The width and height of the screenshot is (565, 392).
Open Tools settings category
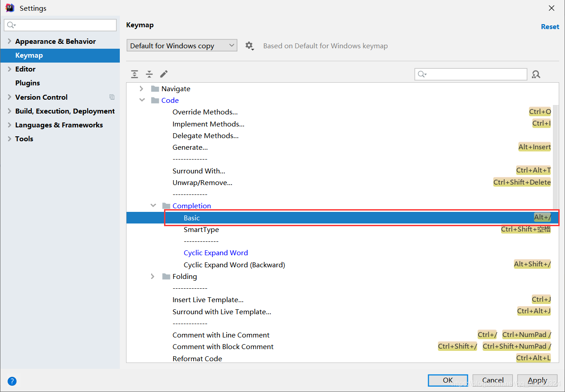24,139
